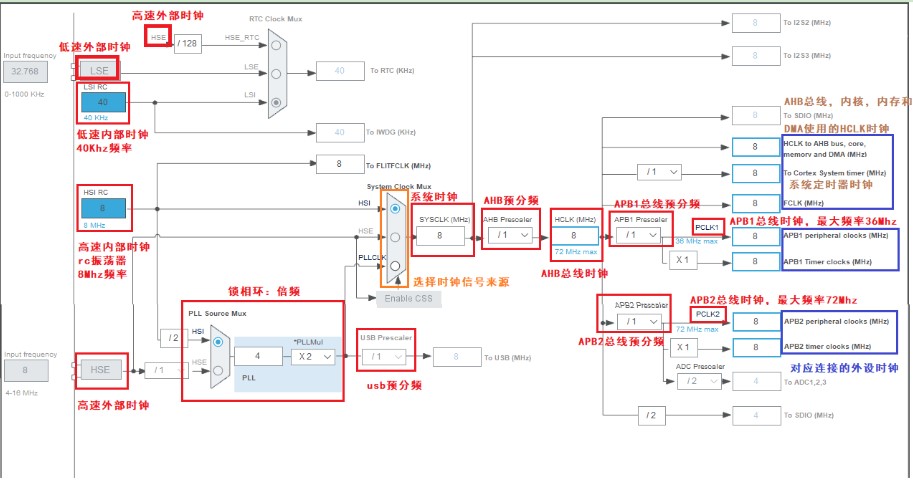Click the blue HSI RC 8 block
This screenshot has width=913, height=490.
[103, 209]
